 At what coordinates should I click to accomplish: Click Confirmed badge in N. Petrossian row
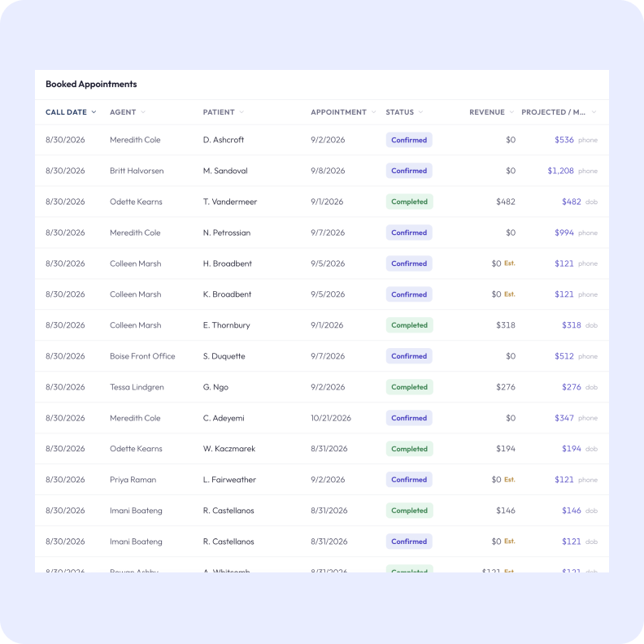(409, 233)
